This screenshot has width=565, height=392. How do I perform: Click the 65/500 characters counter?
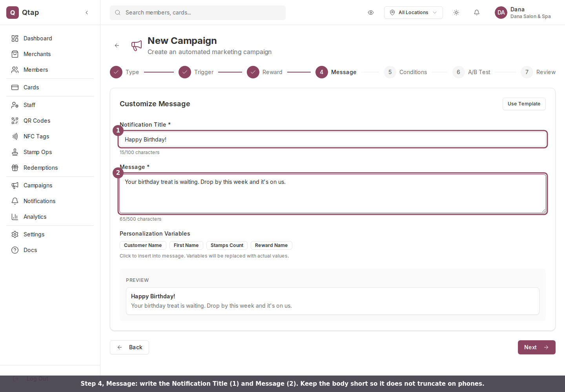click(140, 219)
